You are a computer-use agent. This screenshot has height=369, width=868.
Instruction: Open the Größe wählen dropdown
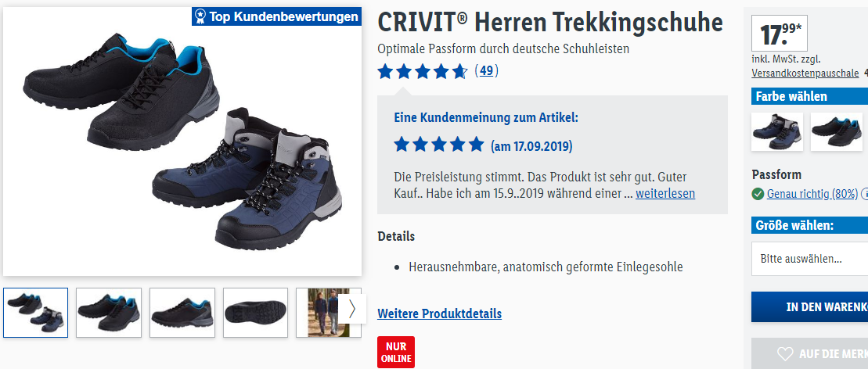[x=809, y=258]
